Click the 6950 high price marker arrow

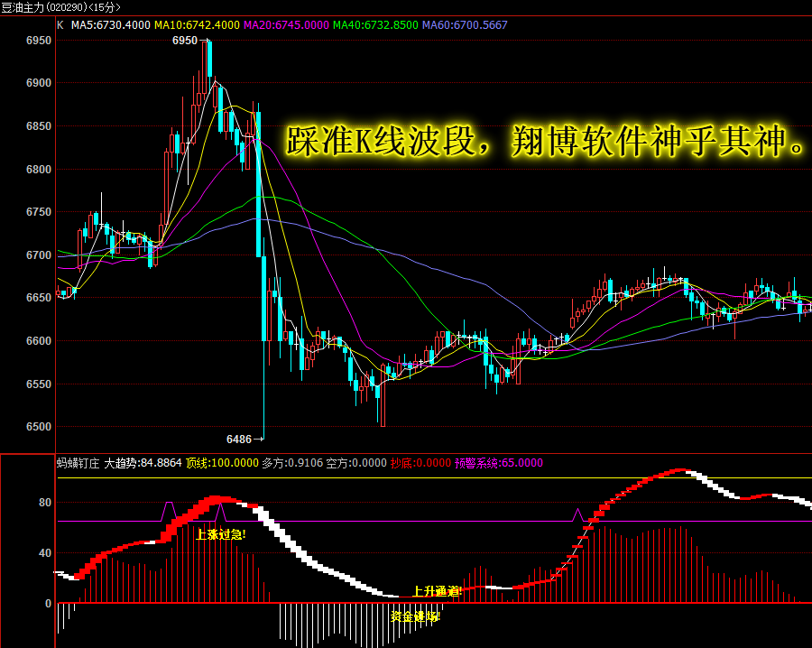pos(190,41)
